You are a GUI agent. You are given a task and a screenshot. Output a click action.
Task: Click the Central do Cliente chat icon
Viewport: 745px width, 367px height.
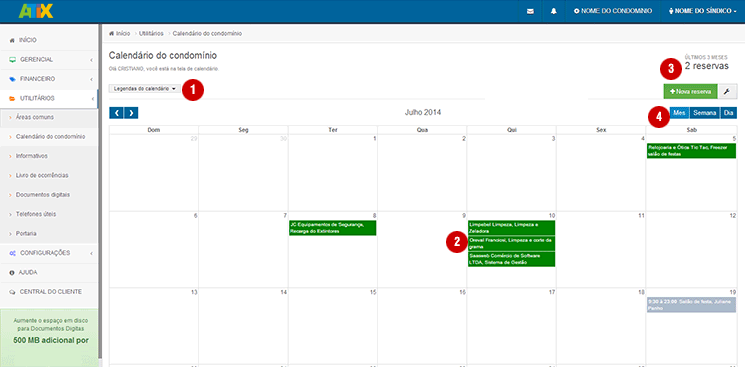coord(12,292)
